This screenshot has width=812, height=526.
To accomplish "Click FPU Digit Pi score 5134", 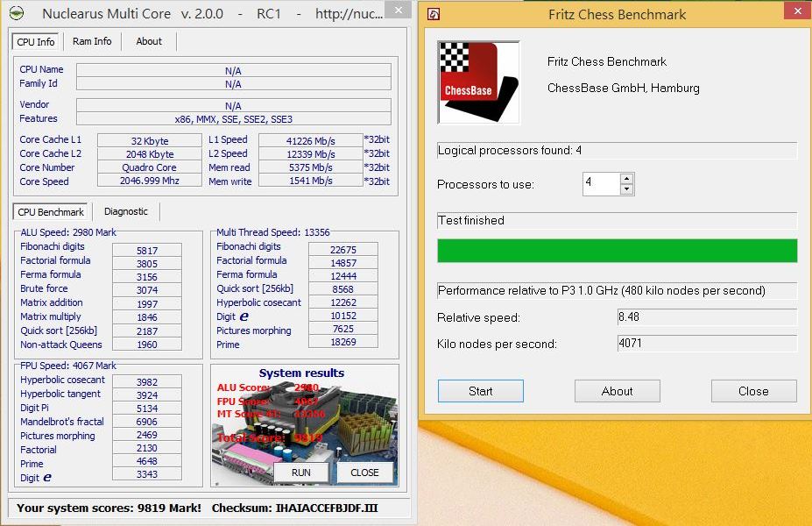I will 147,409.
